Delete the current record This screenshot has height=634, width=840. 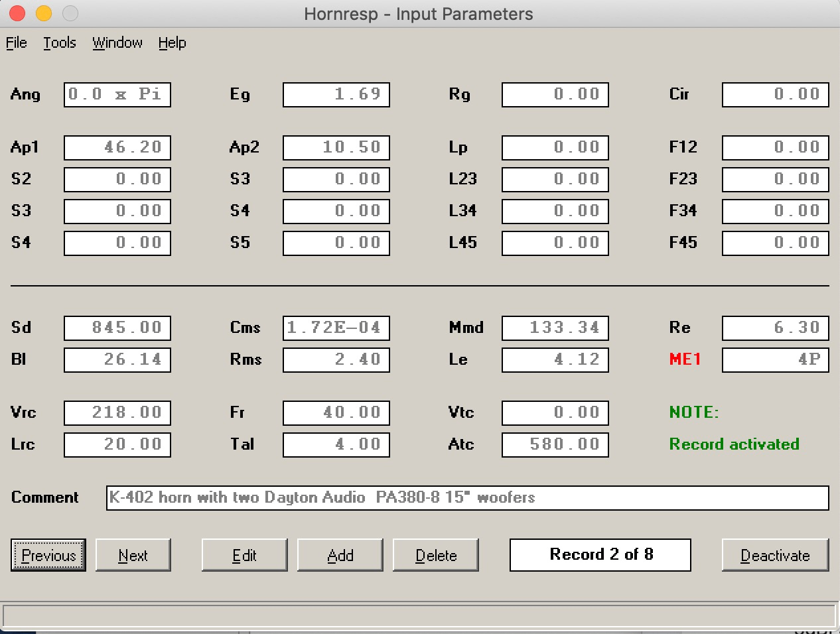pos(436,555)
